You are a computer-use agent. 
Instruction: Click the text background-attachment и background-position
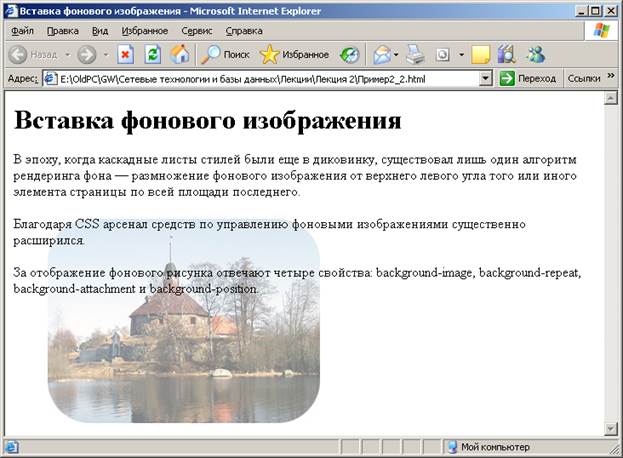click(x=135, y=289)
